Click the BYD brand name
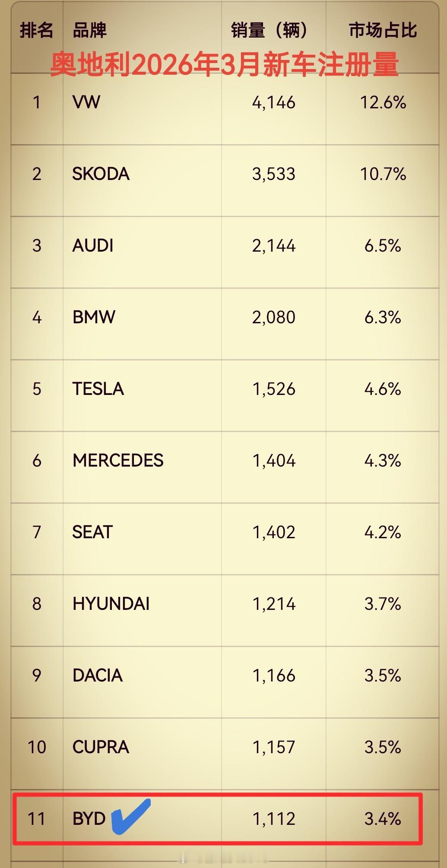The width and height of the screenshot is (447, 868). click(x=89, y=819)
